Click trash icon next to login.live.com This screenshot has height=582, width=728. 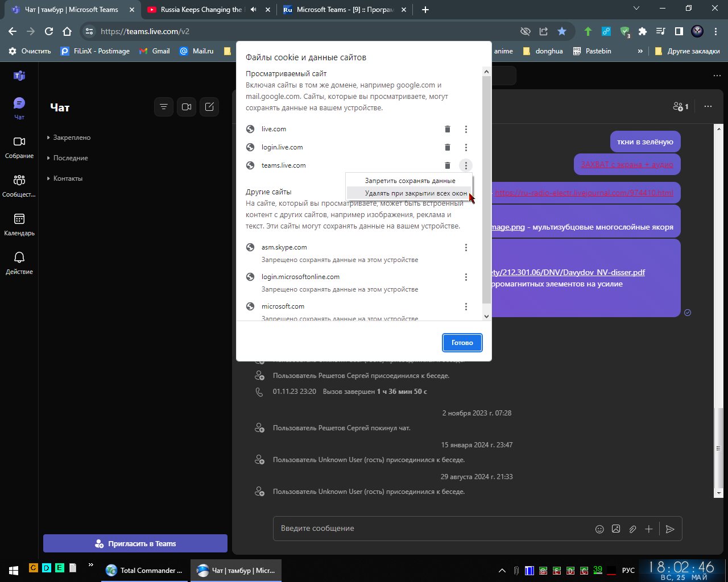click(x=448, y=147)
